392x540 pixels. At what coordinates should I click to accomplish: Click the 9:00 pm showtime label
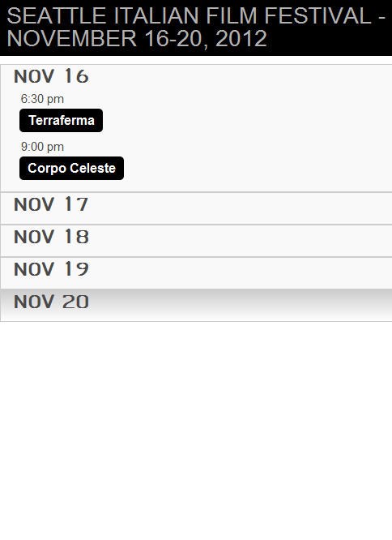42,147
